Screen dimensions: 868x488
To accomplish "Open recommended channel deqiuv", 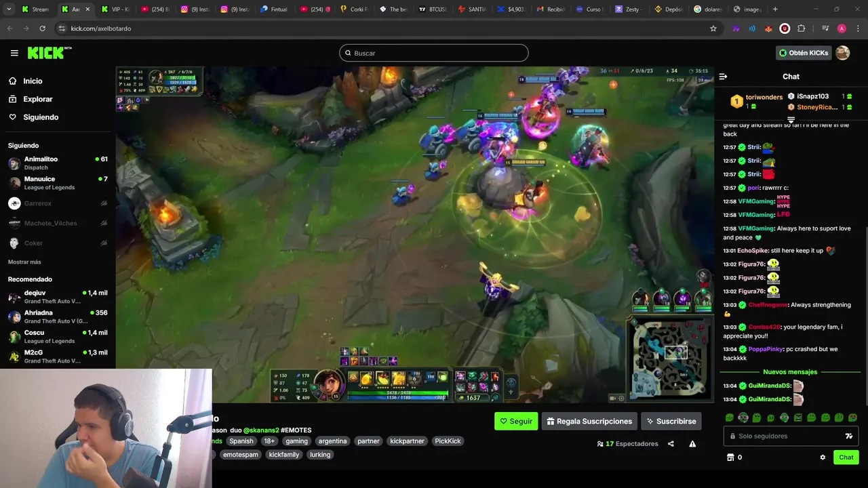I will (x=58, y=297).
